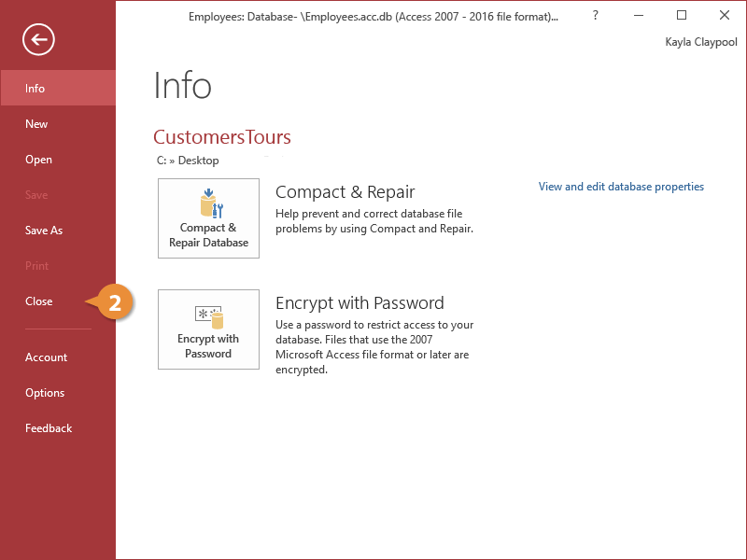Image resolution: width=747 pixels, height=560 pixels.
Task: Open Access Options from the sidebar
Action: pos(45,393)
